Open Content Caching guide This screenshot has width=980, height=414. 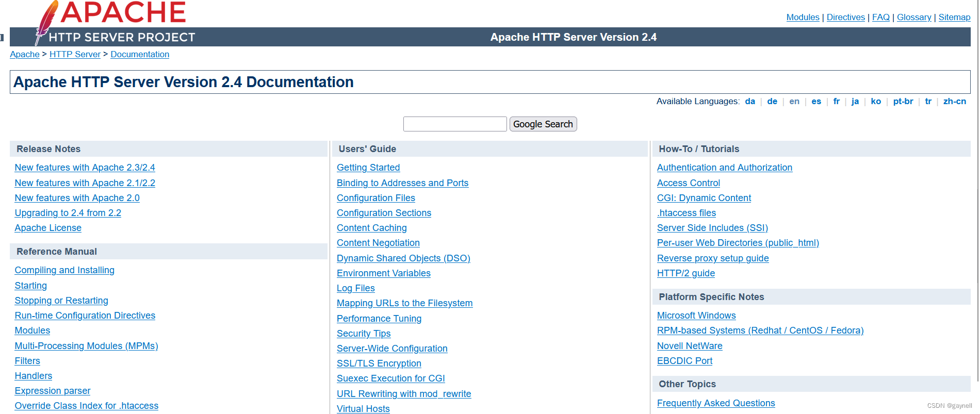(371, 228)
